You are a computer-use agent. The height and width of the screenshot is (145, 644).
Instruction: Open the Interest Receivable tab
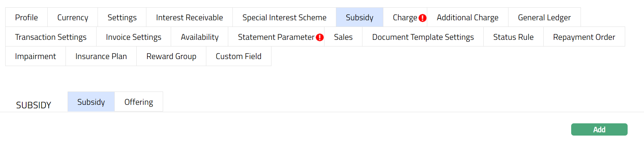[x=189, y=17]
